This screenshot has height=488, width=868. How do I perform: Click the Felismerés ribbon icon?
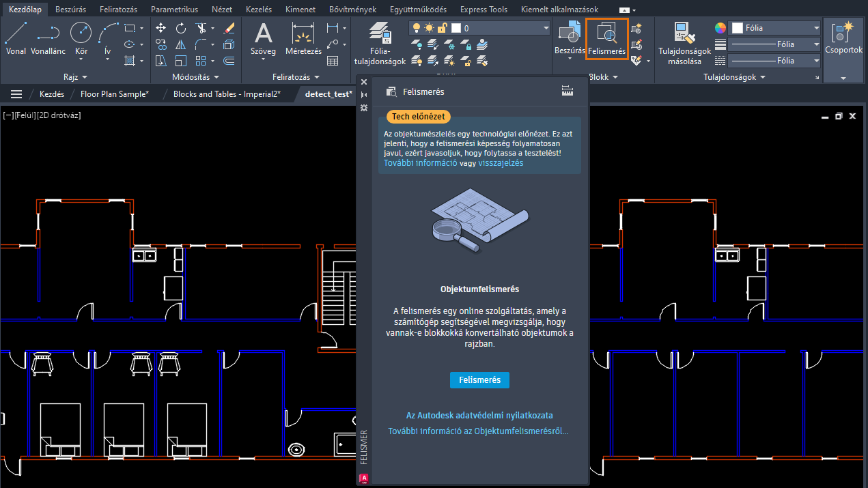tap(606, 38)
